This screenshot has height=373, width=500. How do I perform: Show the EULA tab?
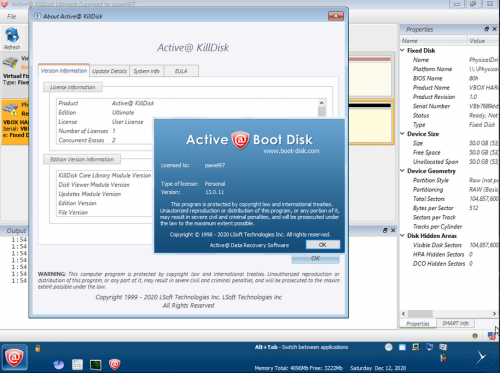[181, 71]
